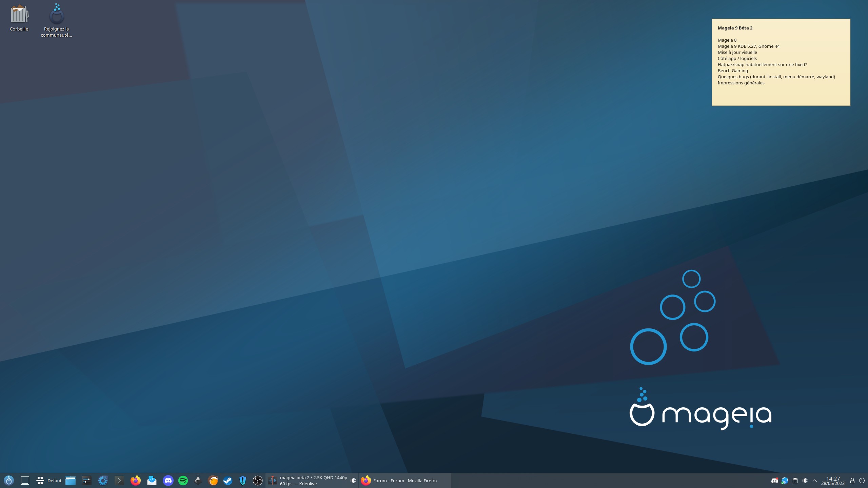Open the clock showing 14:27
Image resolution: width=868 pixels, height=488 pixels.
pyautogui.click(x=833, y=481)
